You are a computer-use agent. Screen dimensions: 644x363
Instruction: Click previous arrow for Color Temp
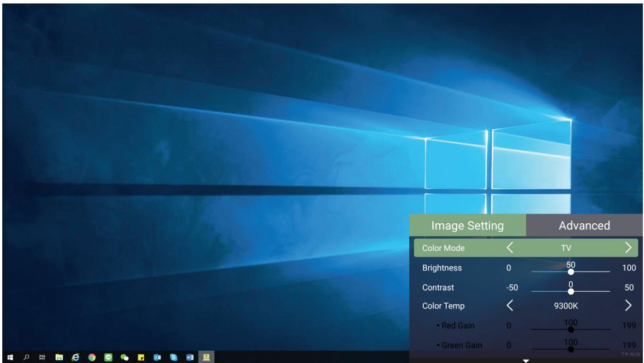click(509, 306)
